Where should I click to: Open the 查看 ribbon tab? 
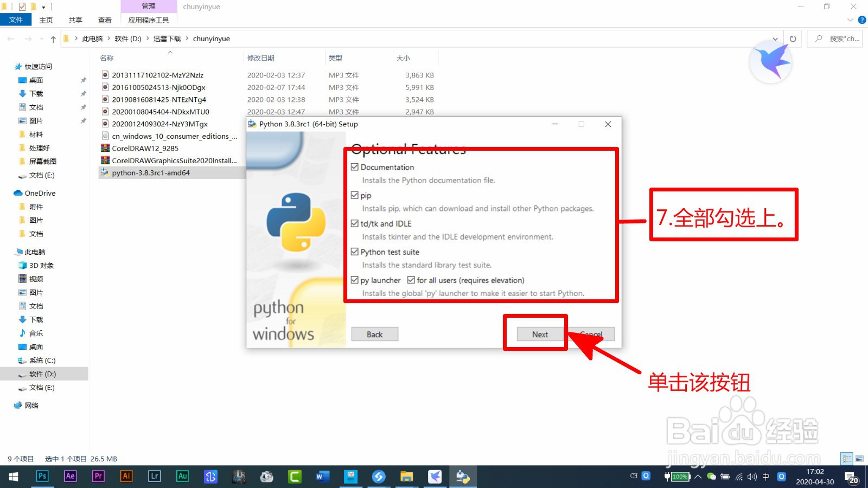(x=105, y=20)
